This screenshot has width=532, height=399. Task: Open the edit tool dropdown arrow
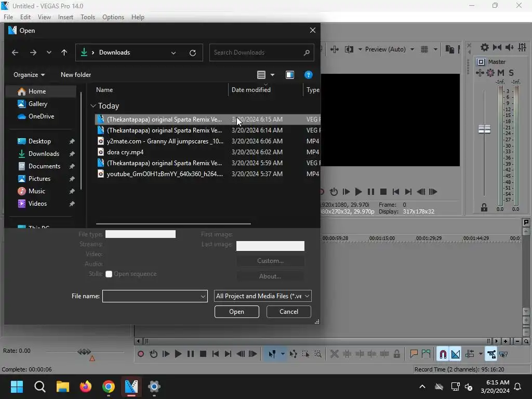[x=282, y=354]
